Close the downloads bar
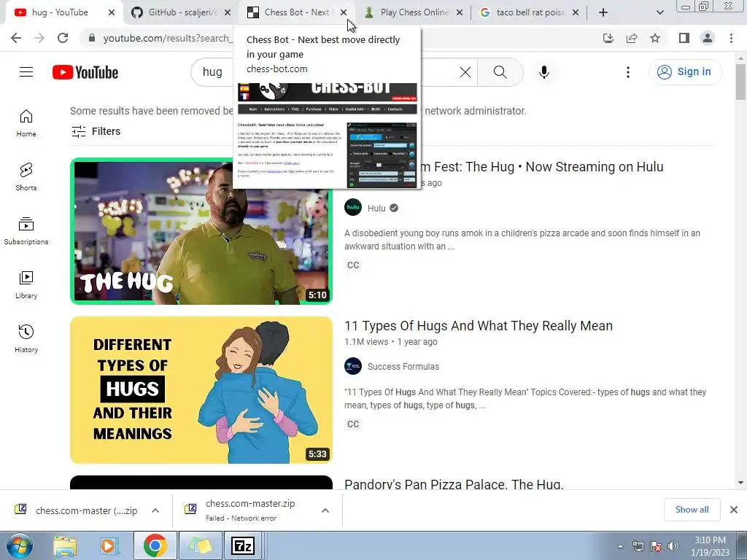The height and width of the screenshot is (560, 747). click(x=734, y=510)
